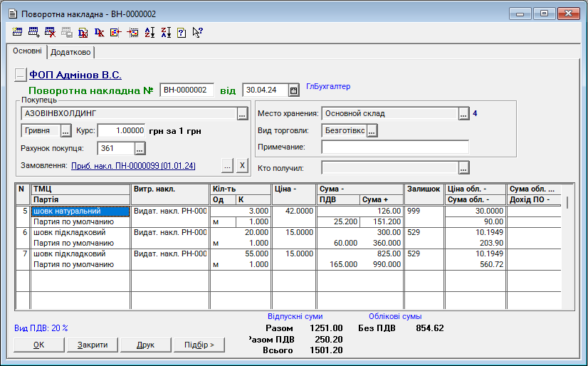Clear the order link with X button
Image resolution: width=588 pixels, height=366 pixels.
tap(241, 166)
